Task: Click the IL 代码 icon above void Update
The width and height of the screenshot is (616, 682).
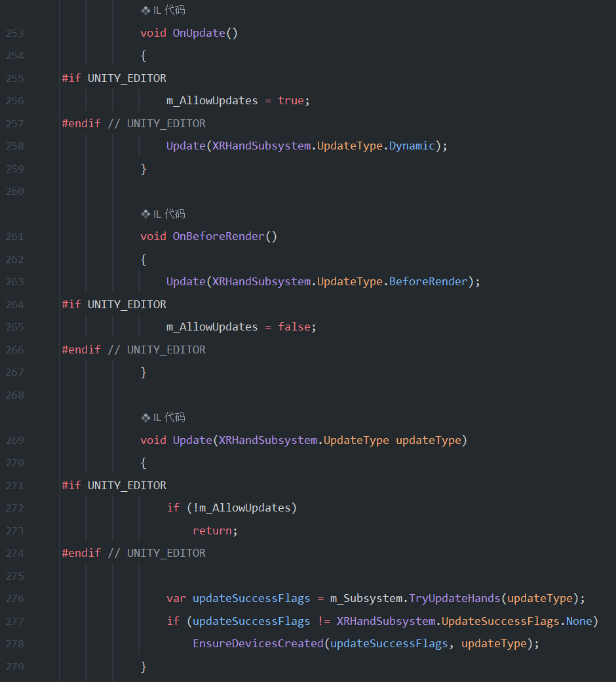Action: pos(145,418)
